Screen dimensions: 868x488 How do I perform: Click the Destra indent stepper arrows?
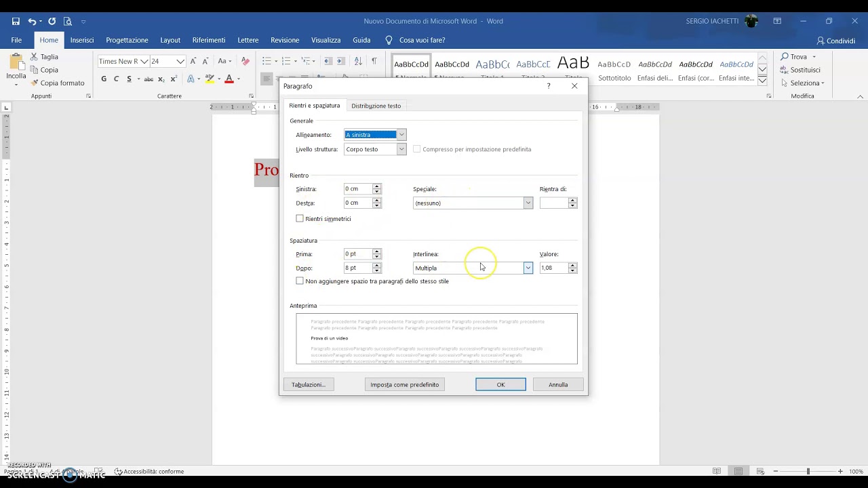click(376, 203)
